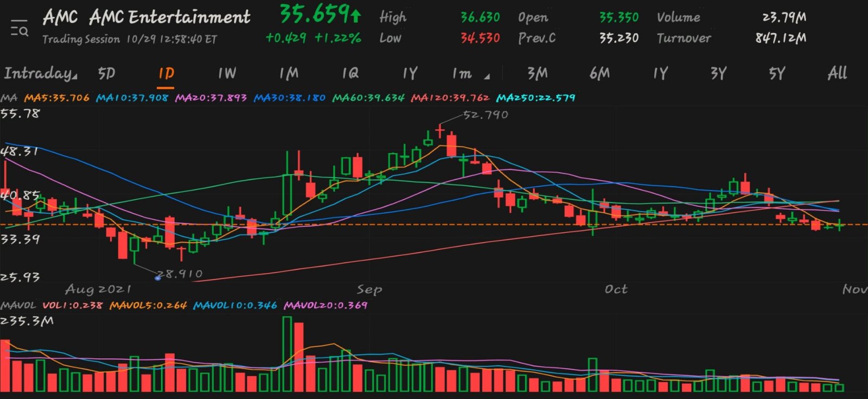
Task: Click the Prev.C value 35.230
Action: pos(618,38)
